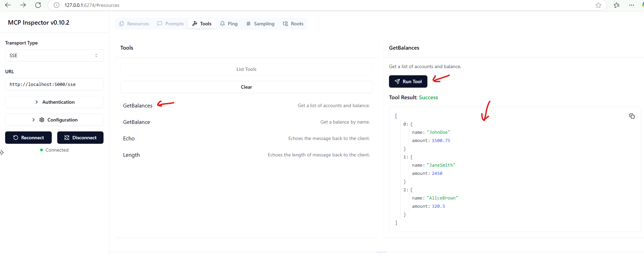Click the "JohnDoe" name value
The height and width of the screenshot is (256, 644).
438,132
